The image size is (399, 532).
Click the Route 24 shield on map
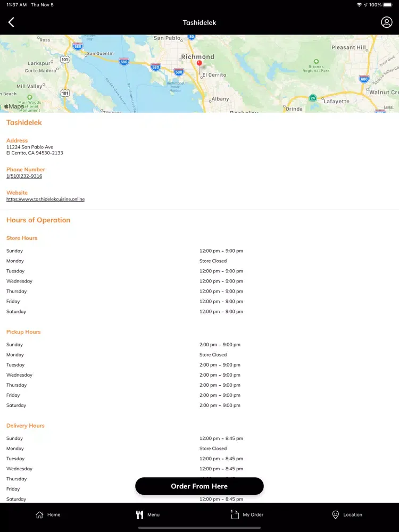tap(313, 98)
